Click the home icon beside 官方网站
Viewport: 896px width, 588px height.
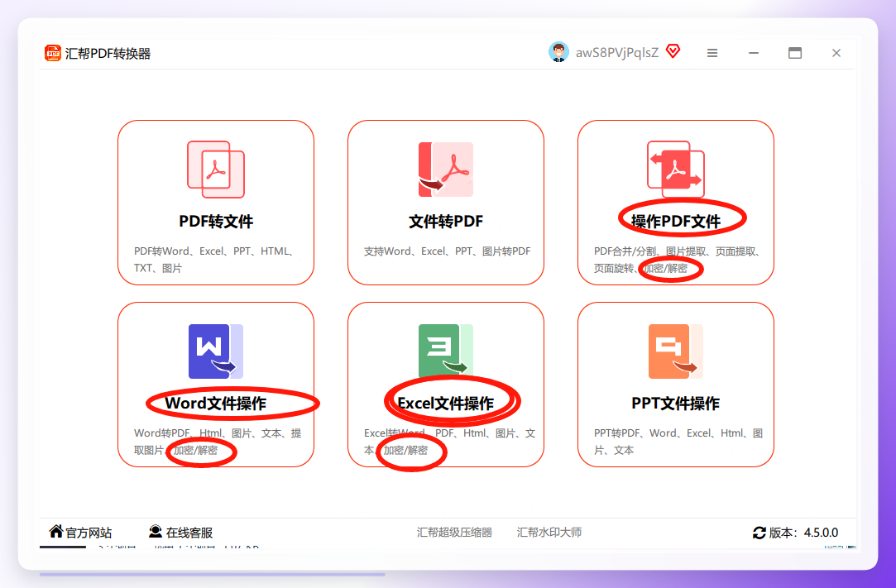(x=56, y=532)
